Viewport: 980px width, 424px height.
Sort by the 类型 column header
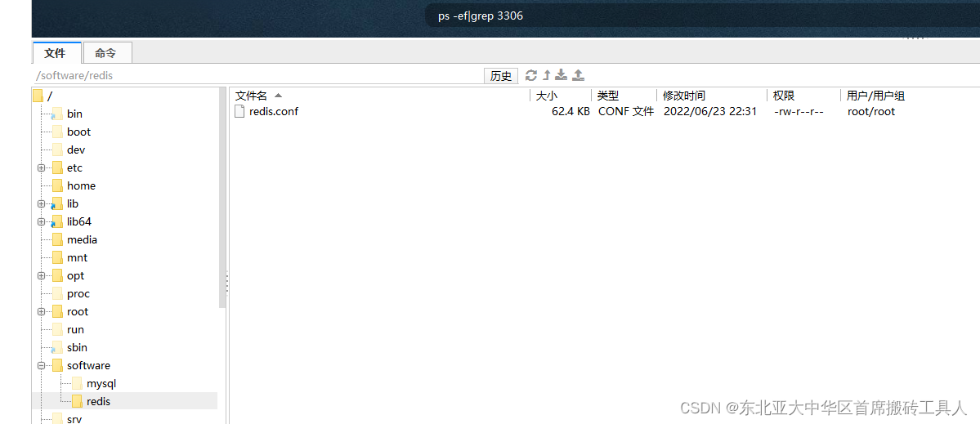[607, 96]
